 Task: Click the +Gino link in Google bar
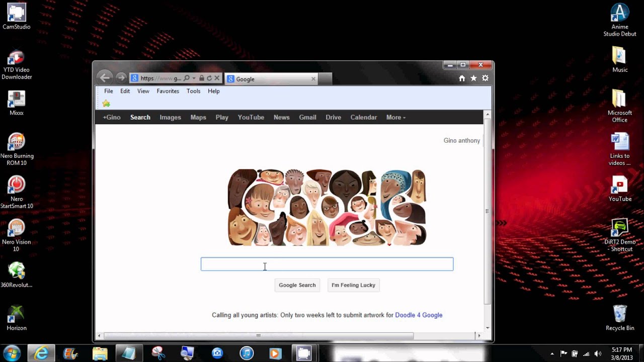pos(112,117)
